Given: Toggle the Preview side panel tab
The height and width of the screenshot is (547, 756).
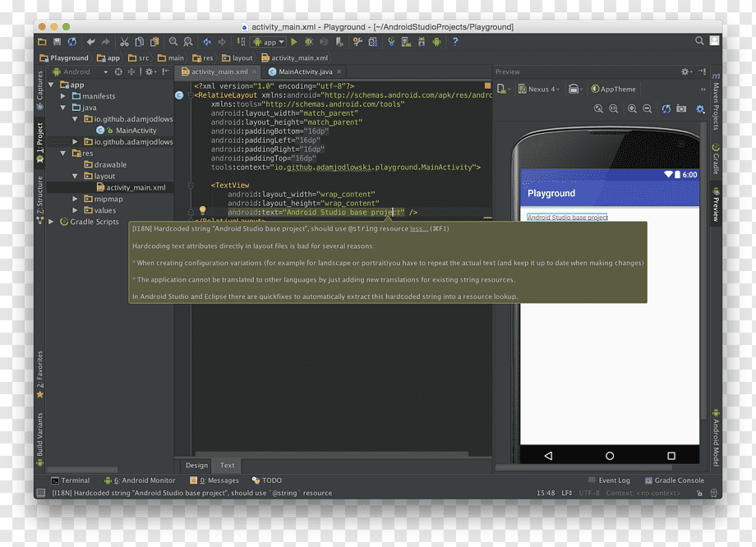Looking at the screenshot, I should (716, 205).
